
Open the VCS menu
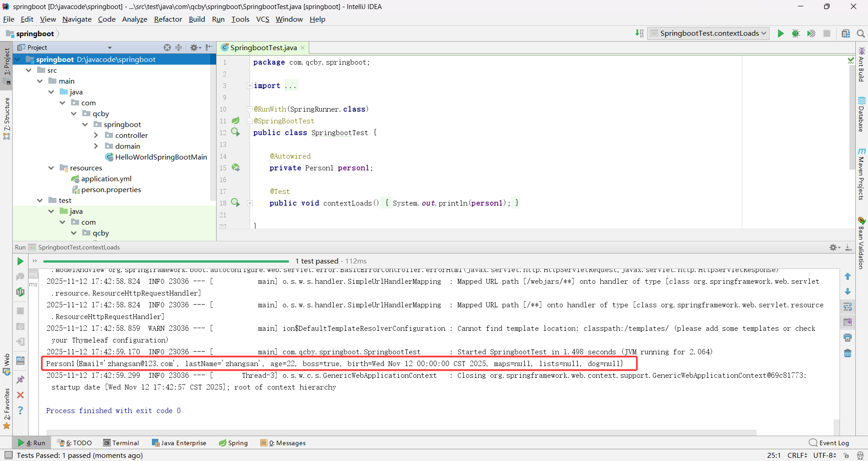(263, 19)
